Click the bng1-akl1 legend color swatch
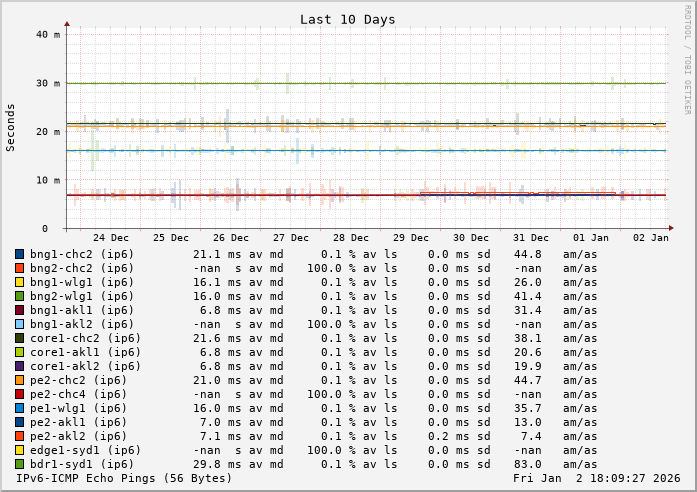This screenshot has height=492, width=697. tap(19, 310)
